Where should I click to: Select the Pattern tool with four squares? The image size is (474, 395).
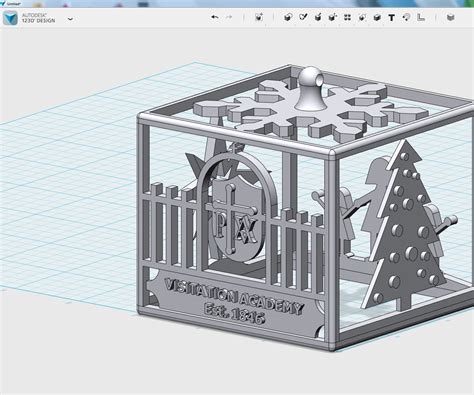347,18
